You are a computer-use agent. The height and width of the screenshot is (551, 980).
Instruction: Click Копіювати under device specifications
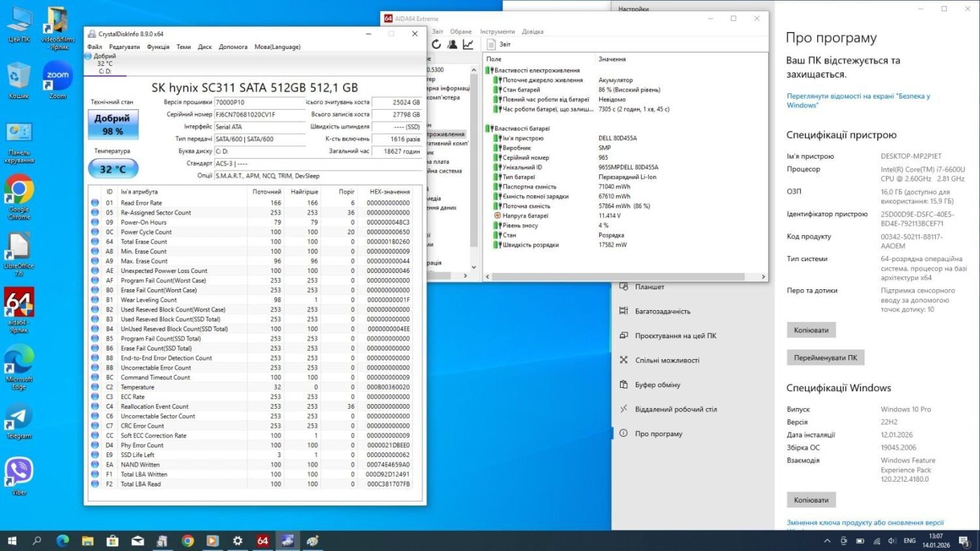(x=811, y=330)
